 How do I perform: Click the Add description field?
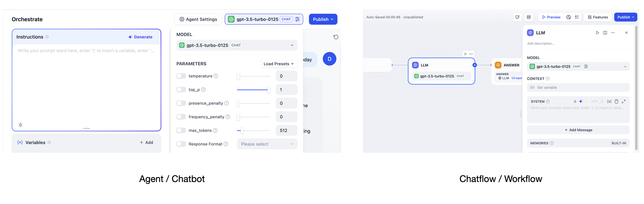click(541, 44)
